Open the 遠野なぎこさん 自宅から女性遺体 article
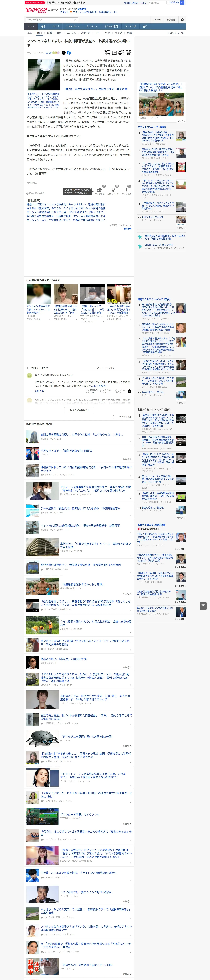The width and height of the screenshot is (210, 980). click(x=95, y=698)
